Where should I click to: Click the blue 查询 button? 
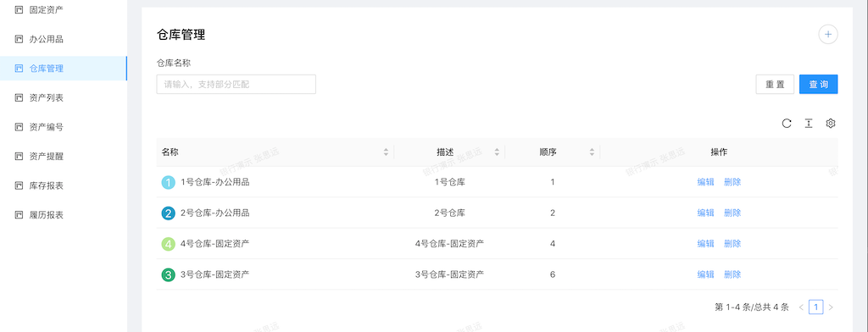pyautogui.click(x=818, y=84)
